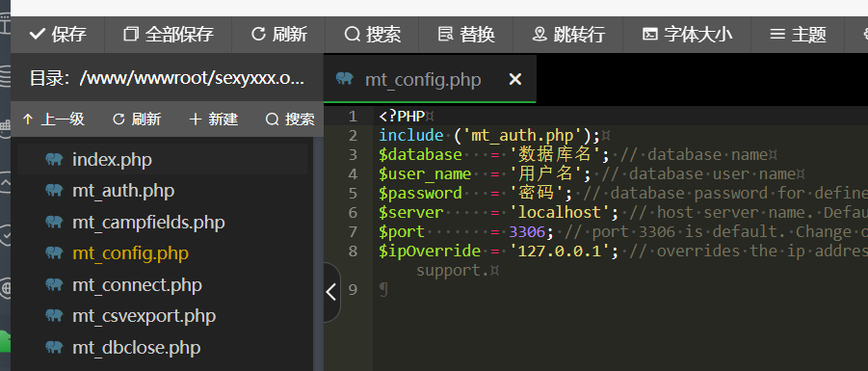The image size is (868, 371).
Task: Click PHP elephant icon beside mt_connect.php
Action: 54,284
